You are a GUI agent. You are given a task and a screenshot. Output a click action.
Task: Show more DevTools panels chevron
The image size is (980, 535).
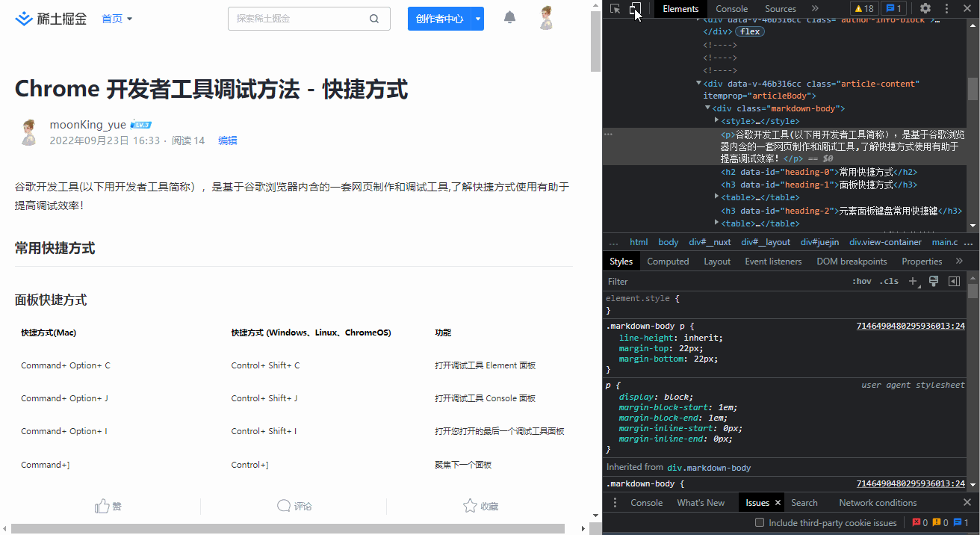[815, 9]
